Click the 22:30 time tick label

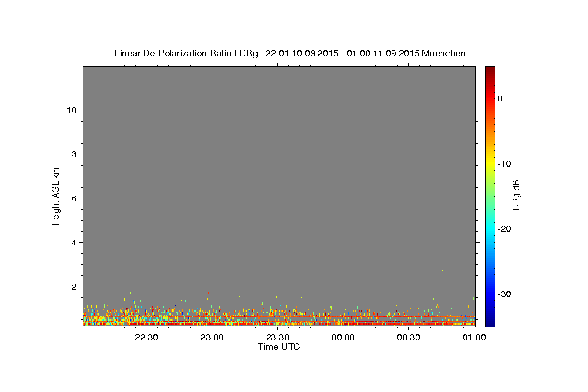click(146, 337)
